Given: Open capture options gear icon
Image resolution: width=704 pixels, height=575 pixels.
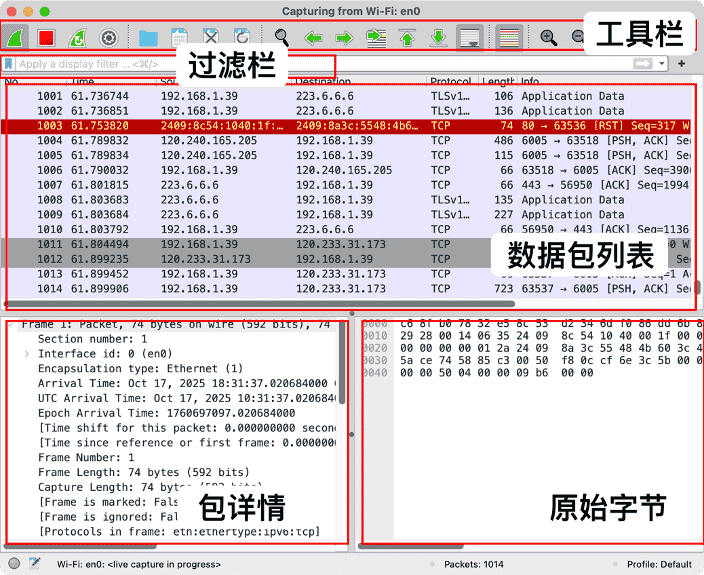Looking at the screenshot, I should pyautogui.click(x=109, y=38).
